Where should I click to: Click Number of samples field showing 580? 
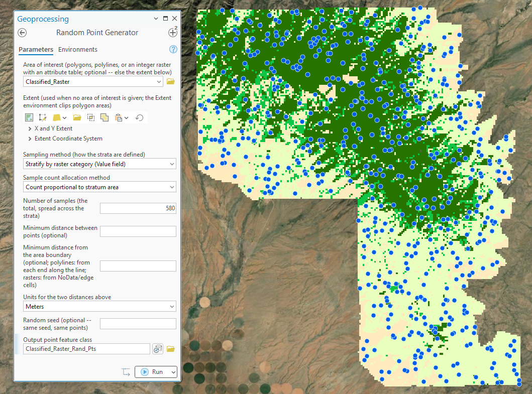[x=138, y=208]
